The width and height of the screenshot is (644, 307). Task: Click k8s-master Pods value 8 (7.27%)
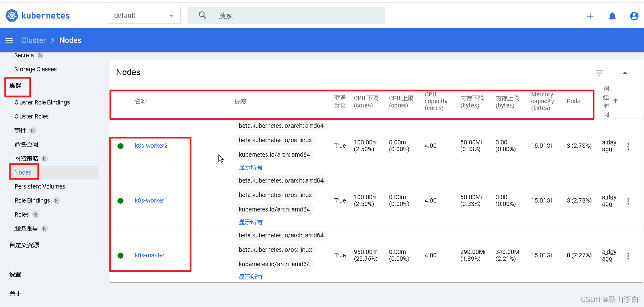coord(579,255)
